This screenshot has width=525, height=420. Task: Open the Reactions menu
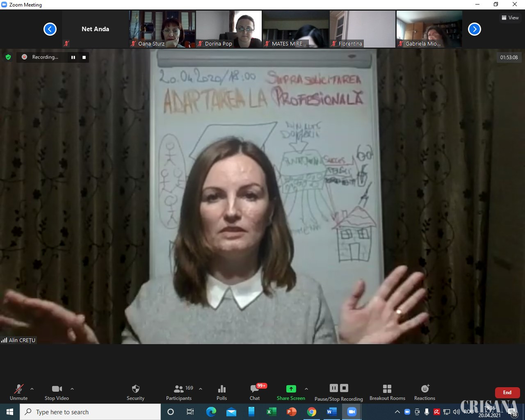pos(425,392)
